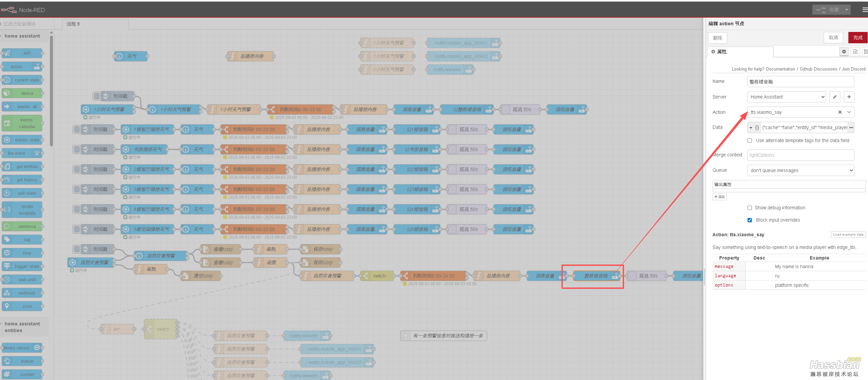Focus the Merge context input field
The image size is (868, 380).
(x=800, y=155)
